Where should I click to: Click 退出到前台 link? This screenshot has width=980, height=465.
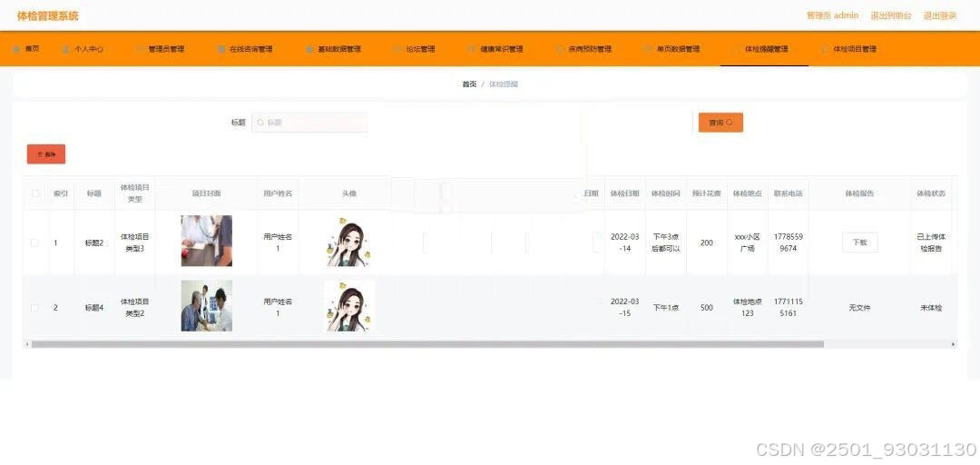pos(891,15)
